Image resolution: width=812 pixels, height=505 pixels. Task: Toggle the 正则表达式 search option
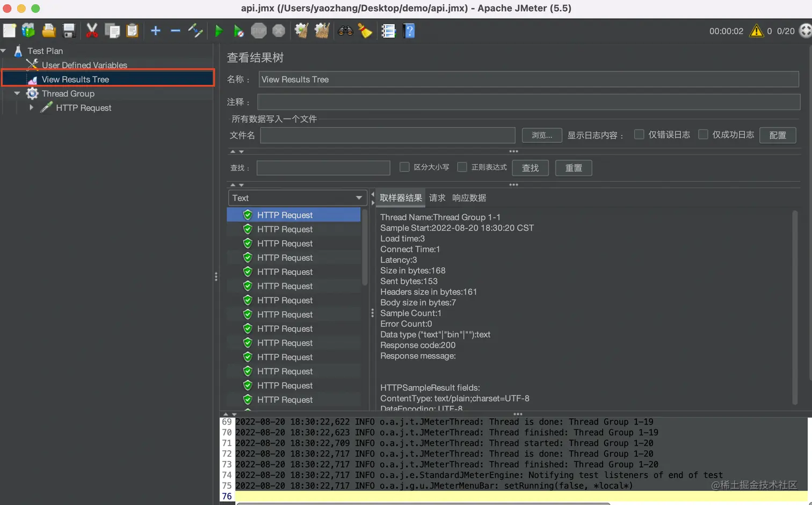[x=462, y=167]
